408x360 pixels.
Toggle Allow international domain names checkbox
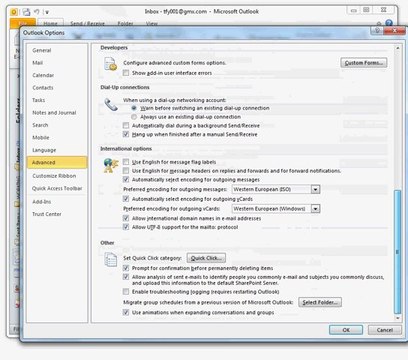click(126, 218)
